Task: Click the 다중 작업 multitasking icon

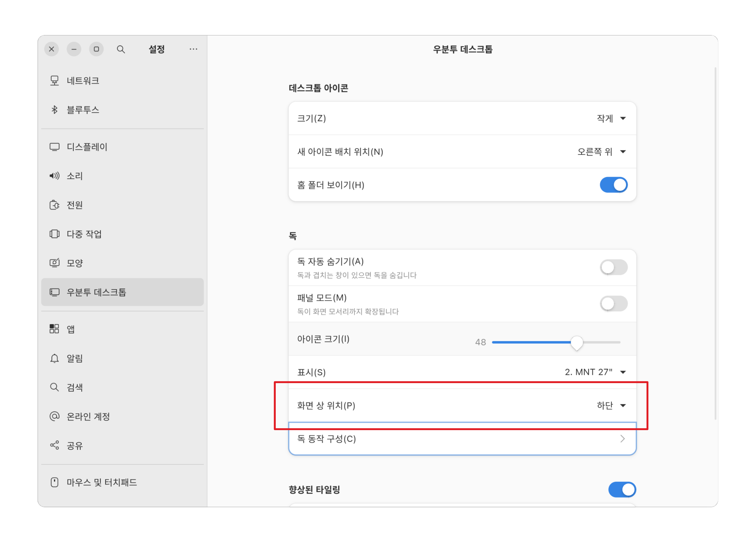Action: point(54,234)
